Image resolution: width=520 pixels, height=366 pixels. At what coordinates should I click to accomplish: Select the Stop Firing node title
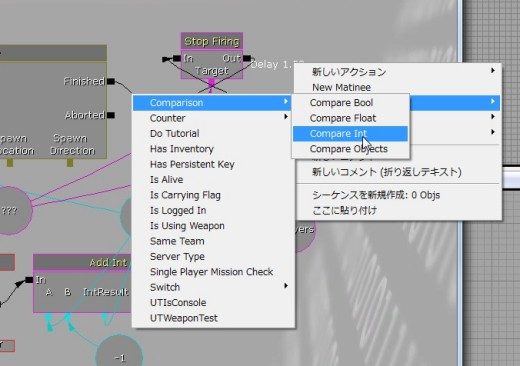coord(212,42)
